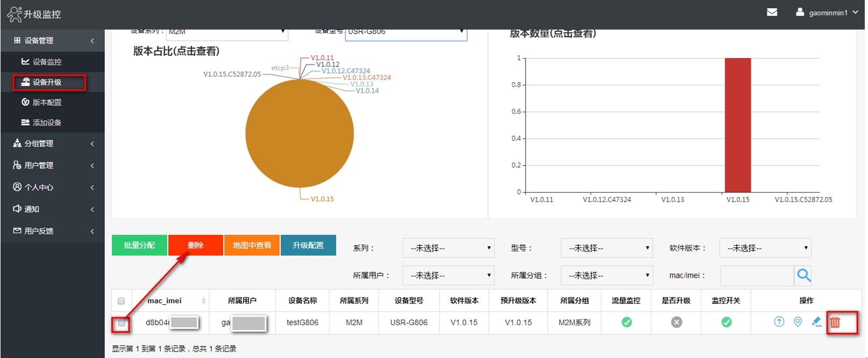
Task: Click the green traffic monitoring status icon
Action: point(626,323)
